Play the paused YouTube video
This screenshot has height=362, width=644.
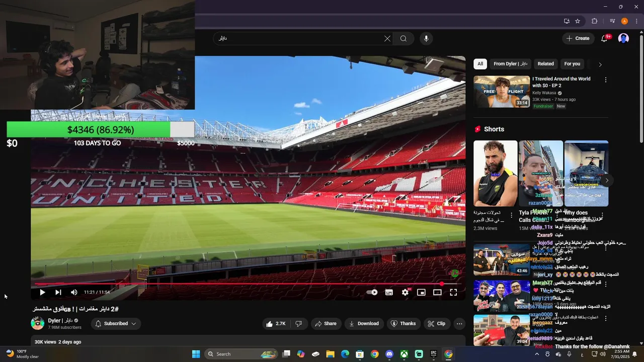point(42,292)
